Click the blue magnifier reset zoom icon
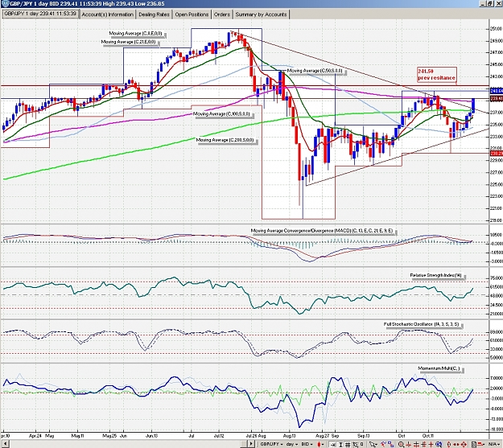The image size is (503, 448). [x=439, y=445]
